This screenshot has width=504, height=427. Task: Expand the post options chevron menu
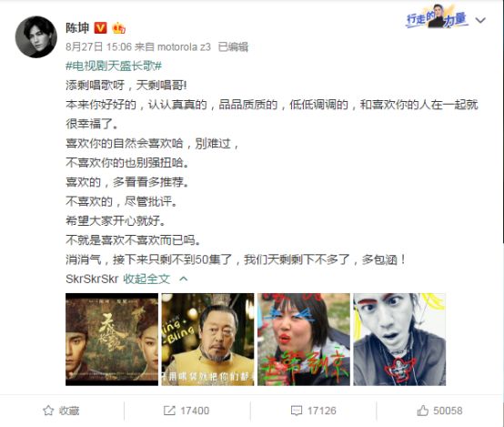pyautogui.click(x=480, y=20)
